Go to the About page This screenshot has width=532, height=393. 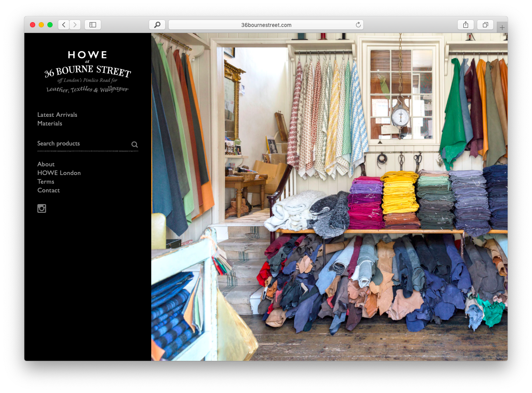point(46,164)
